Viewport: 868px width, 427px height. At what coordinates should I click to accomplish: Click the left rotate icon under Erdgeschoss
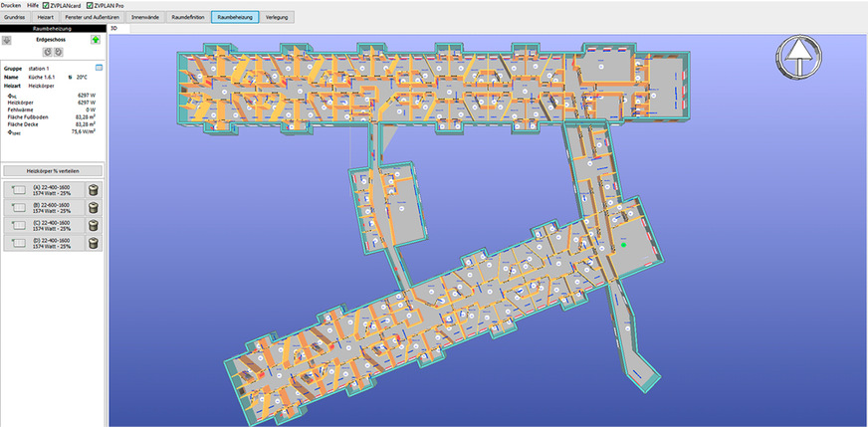47,52
